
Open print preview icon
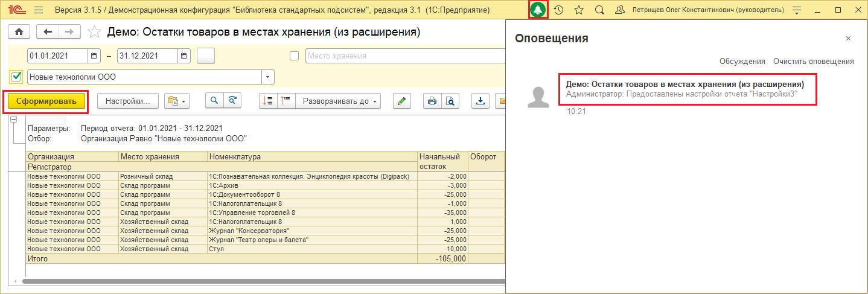click(450, 101)
